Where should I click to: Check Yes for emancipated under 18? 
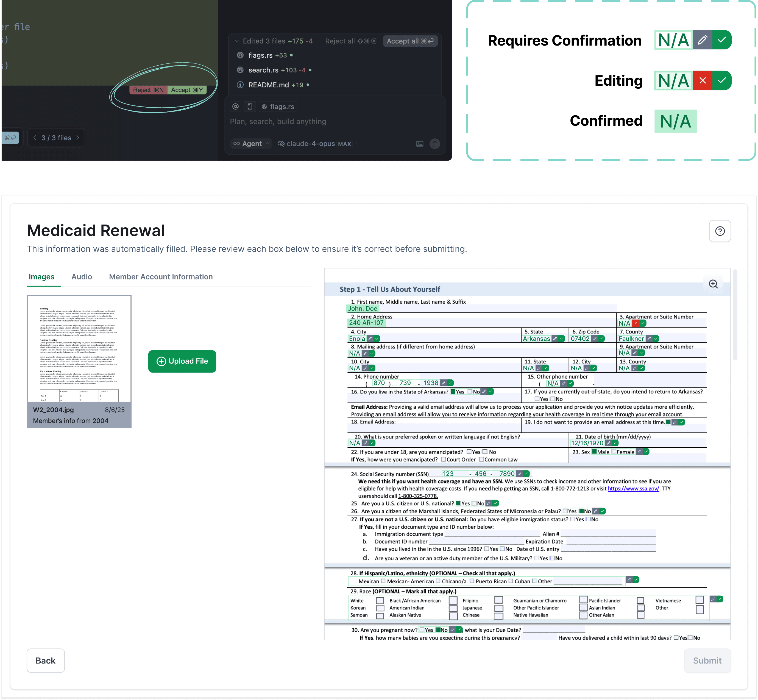[469, 452]
